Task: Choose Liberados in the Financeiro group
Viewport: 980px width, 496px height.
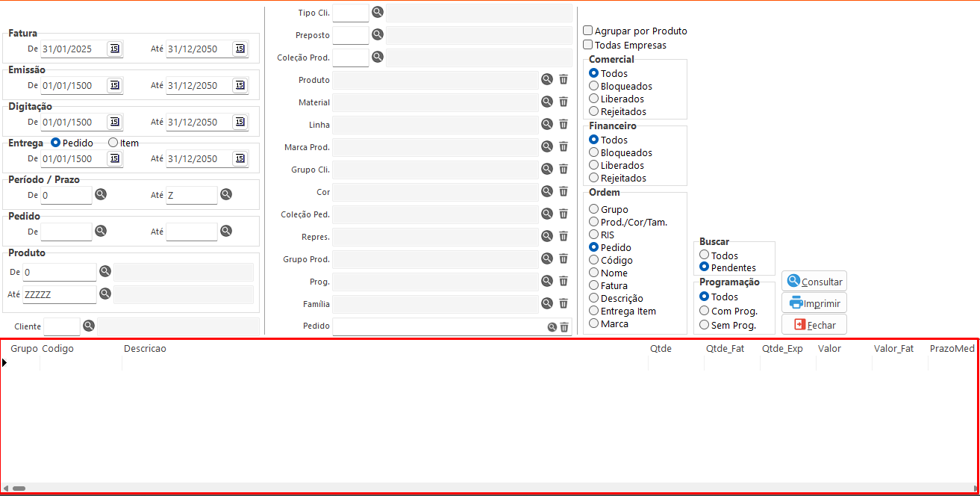Action: 594,165
